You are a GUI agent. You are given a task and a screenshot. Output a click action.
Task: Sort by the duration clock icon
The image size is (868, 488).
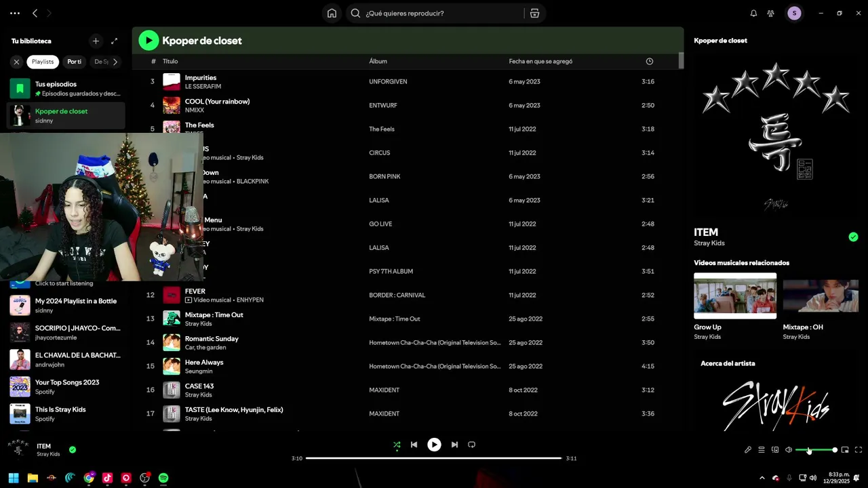(650, 61)
